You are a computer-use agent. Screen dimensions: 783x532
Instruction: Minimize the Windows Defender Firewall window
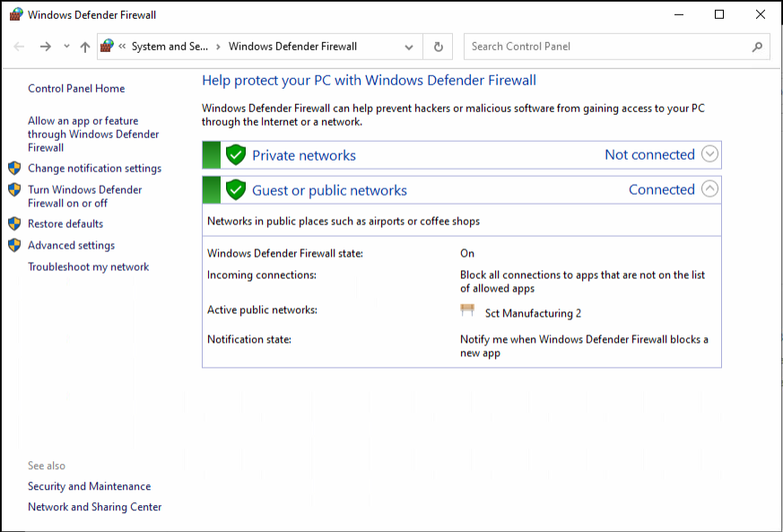pos(679,14)
